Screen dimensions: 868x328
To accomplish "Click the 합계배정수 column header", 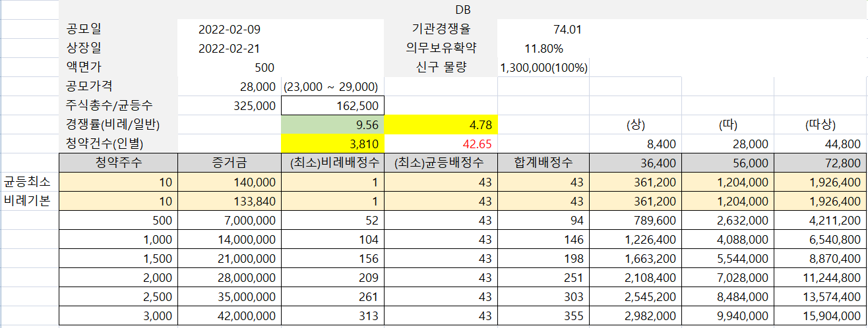I will 543,163.
